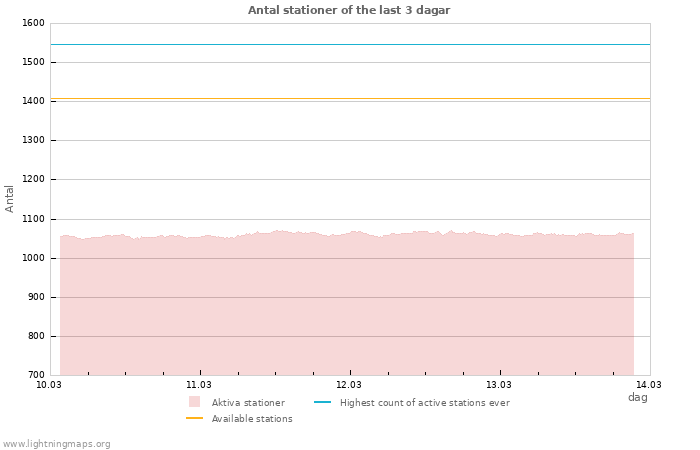Click the 1600 y-axis value

pos(33,23)
